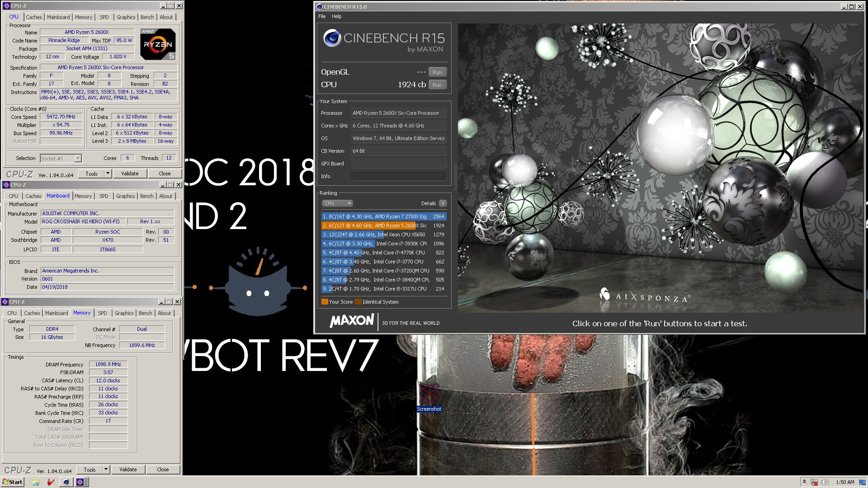Select ranking row i7-4770K 822
This screenshot has width=868, height=488.
click(384, 253)
